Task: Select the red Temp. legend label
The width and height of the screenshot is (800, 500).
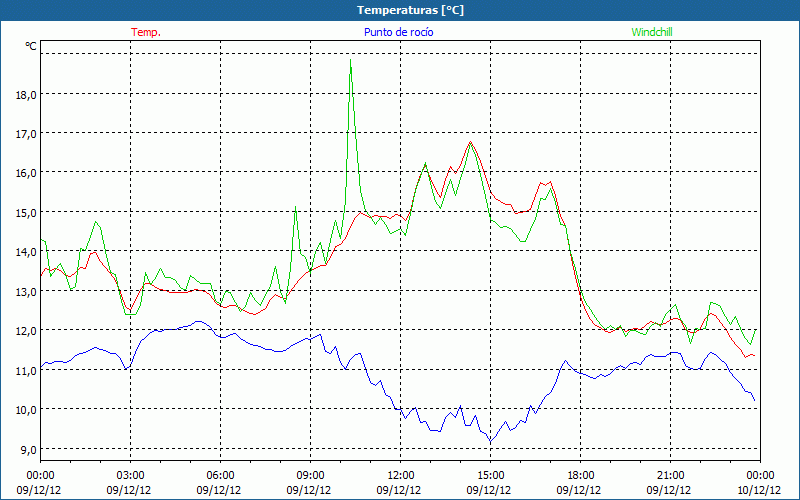Action: coord(146,32)
